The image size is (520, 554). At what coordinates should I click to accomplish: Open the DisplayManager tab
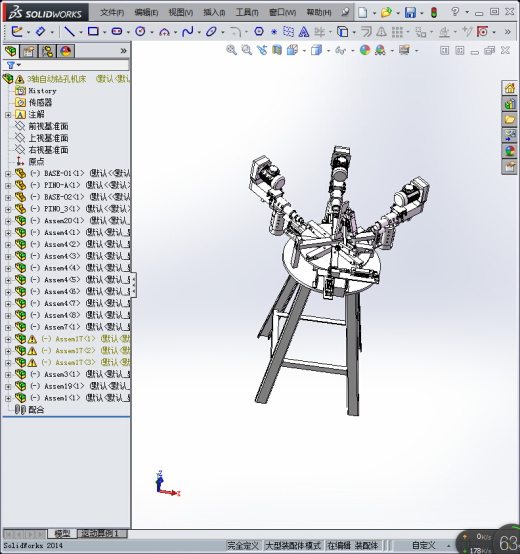66,51
